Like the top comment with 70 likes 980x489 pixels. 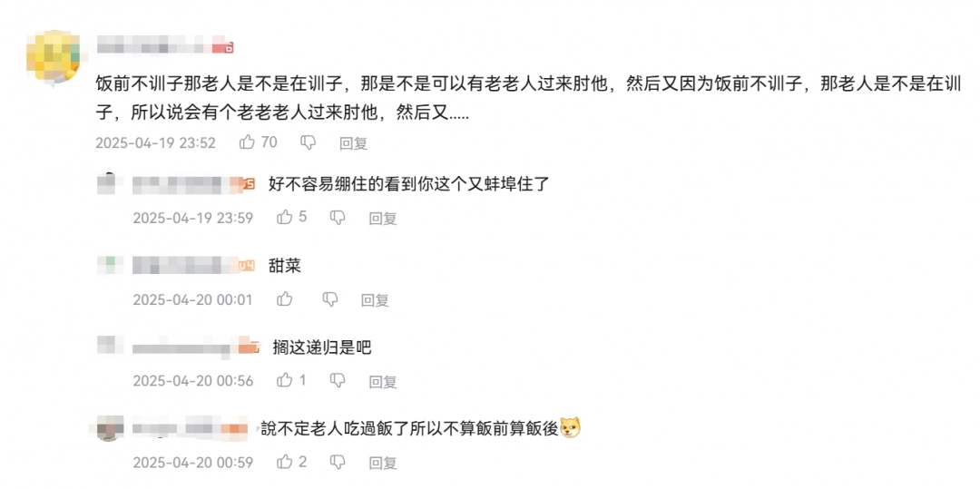[x=247, y=142]
